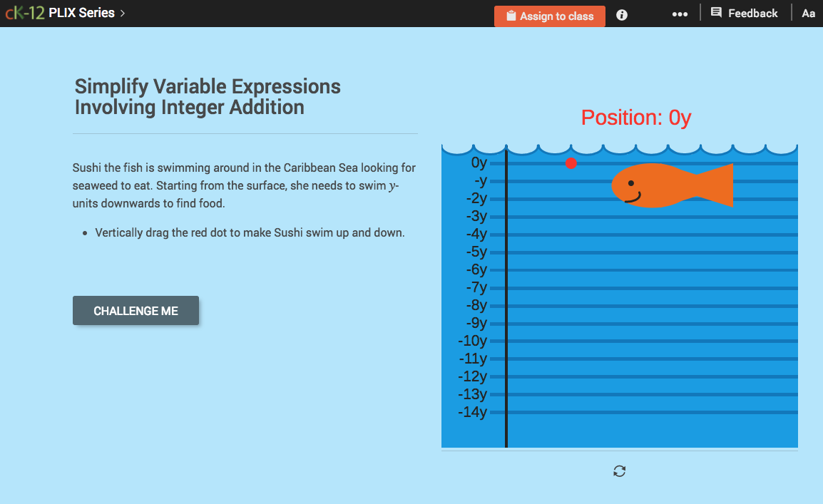Toggle the Challenge Me mode
Image resolution: width=823 pixels, height=504 pixels.
pyautogui.click(x=136, y=310)
